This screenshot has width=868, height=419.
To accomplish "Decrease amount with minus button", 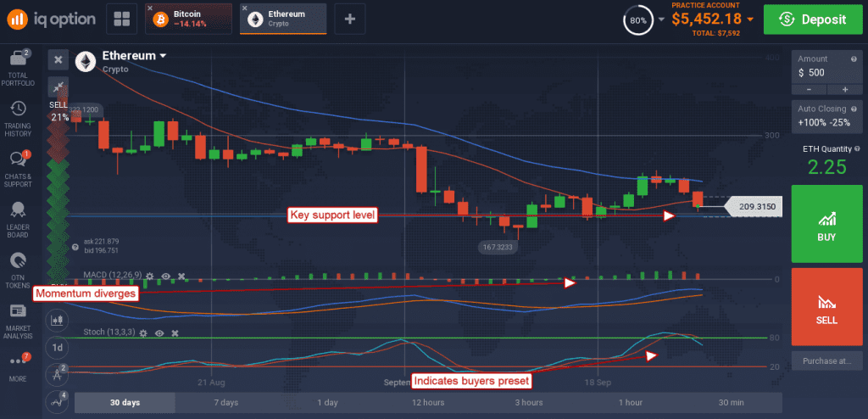I will pyautogui.click(x=809, y=89).
